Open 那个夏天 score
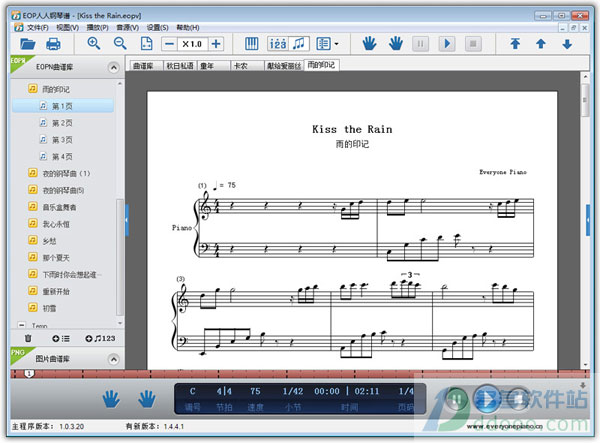The width and height of the screenshot is (600, 443). [x=56, y=257]
